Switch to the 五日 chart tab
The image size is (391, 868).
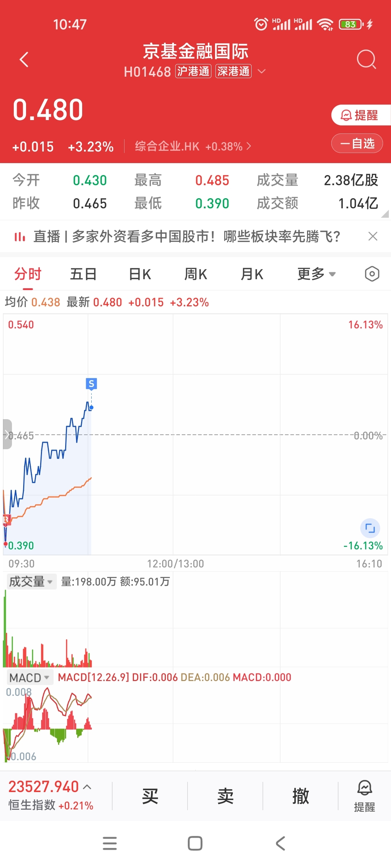[83, 274]
